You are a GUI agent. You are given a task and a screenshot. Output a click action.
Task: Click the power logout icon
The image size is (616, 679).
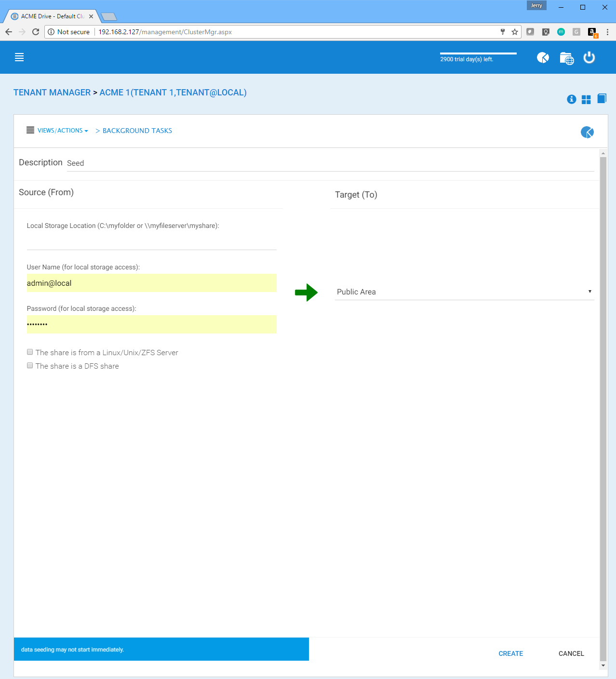click(x=589, y=58)
